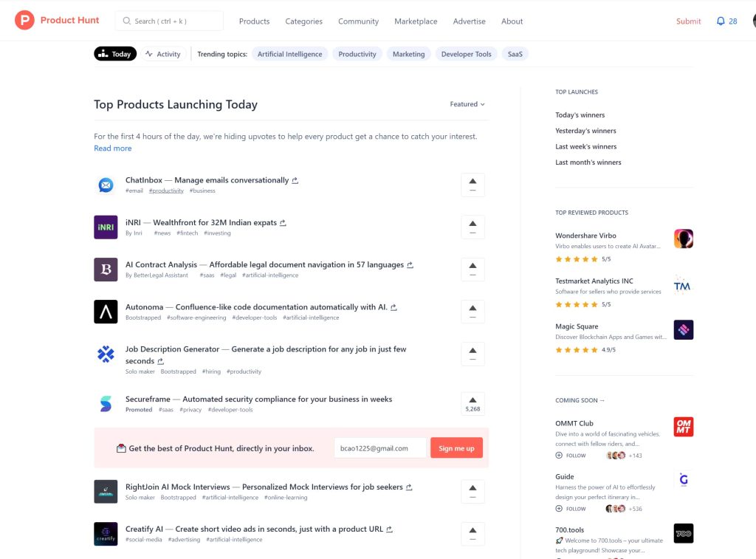Open the Community menu
This screenshot has height=559, width=756.
(358, 21)
